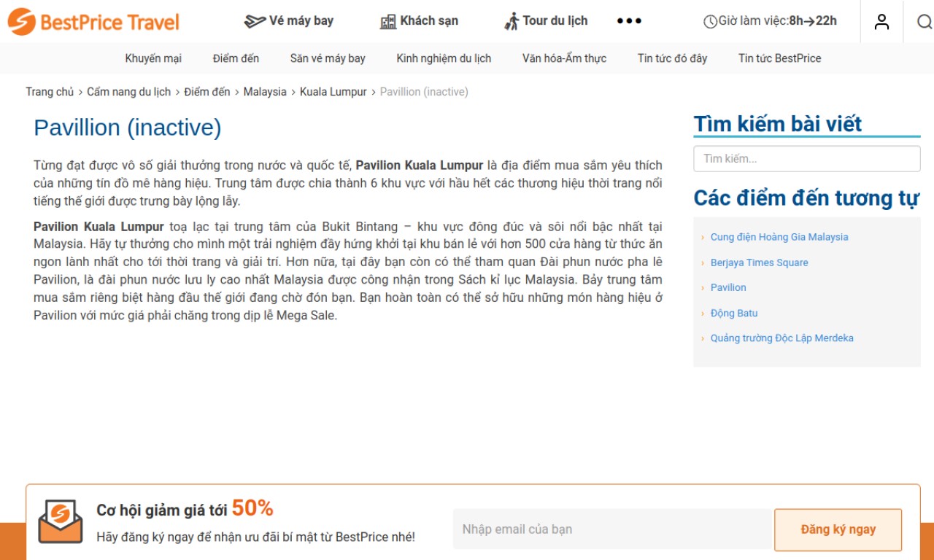The image size is (934, 560).
Task: Open the Săn vé máy bay menu item
Action: click(x=328, y=58)
